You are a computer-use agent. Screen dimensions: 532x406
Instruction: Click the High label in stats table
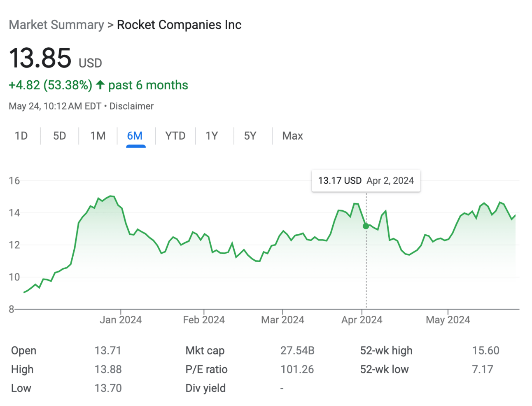pos(22,369)
